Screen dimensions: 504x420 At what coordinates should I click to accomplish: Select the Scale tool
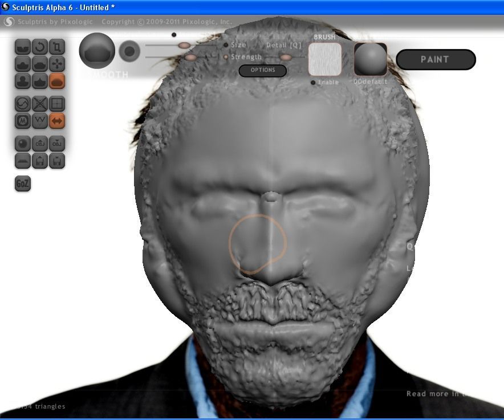56,47
